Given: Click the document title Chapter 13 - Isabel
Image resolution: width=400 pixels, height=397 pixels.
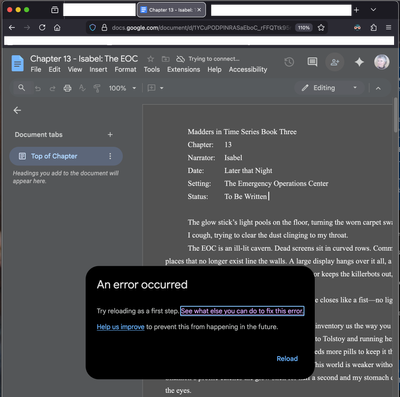Looking at the screenshot, I should point(84,59).
